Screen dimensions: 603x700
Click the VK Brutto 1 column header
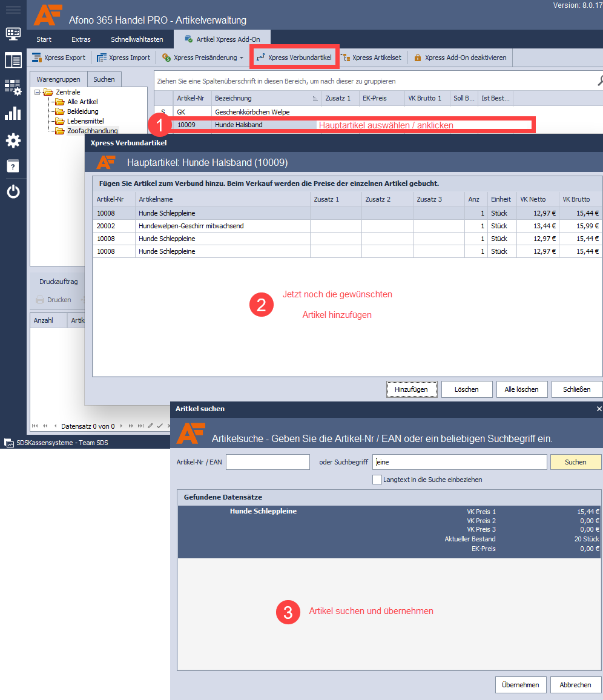[x=427, y=98]
